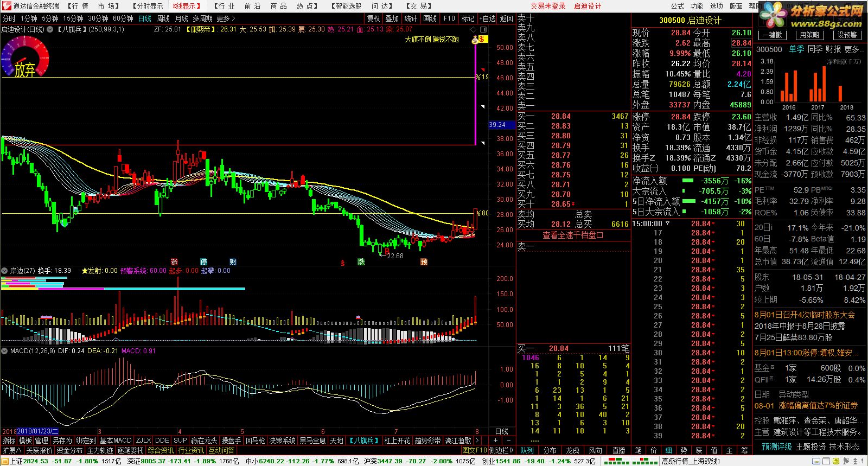Click 设预警 button

(846, 35)
